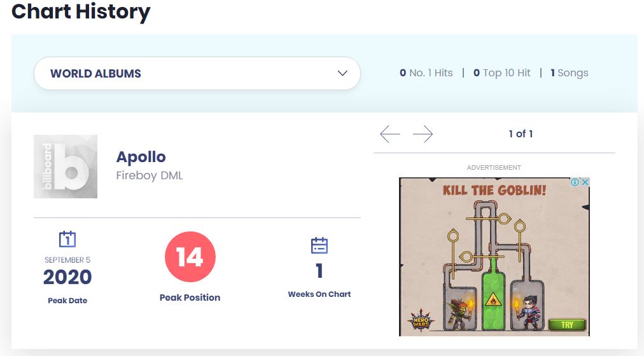644x356 pixels.
Task: Open the Apollo album title
Action: tap(141, 157)
